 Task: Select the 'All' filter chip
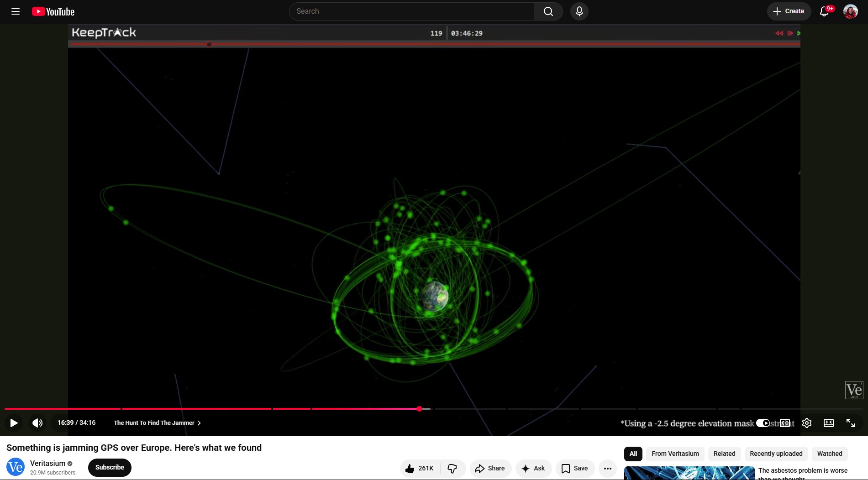click(633, 454)
